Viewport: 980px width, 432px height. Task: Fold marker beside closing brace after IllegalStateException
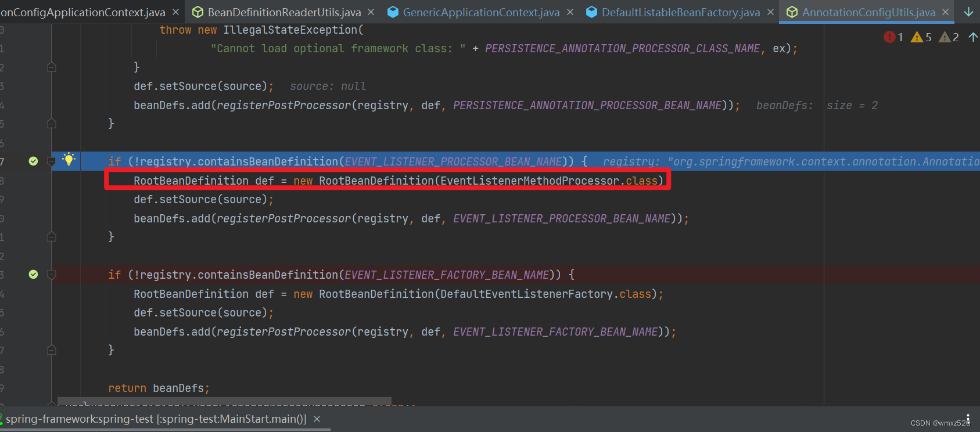52,67
